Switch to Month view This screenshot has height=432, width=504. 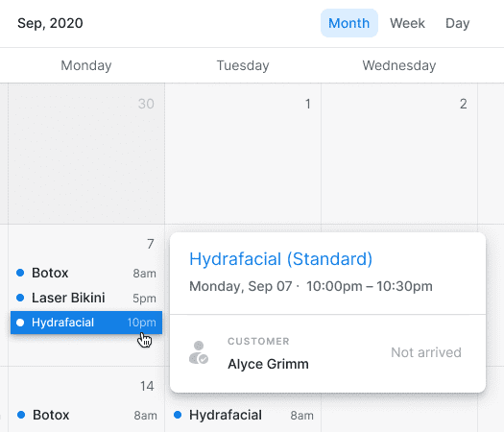349,23
